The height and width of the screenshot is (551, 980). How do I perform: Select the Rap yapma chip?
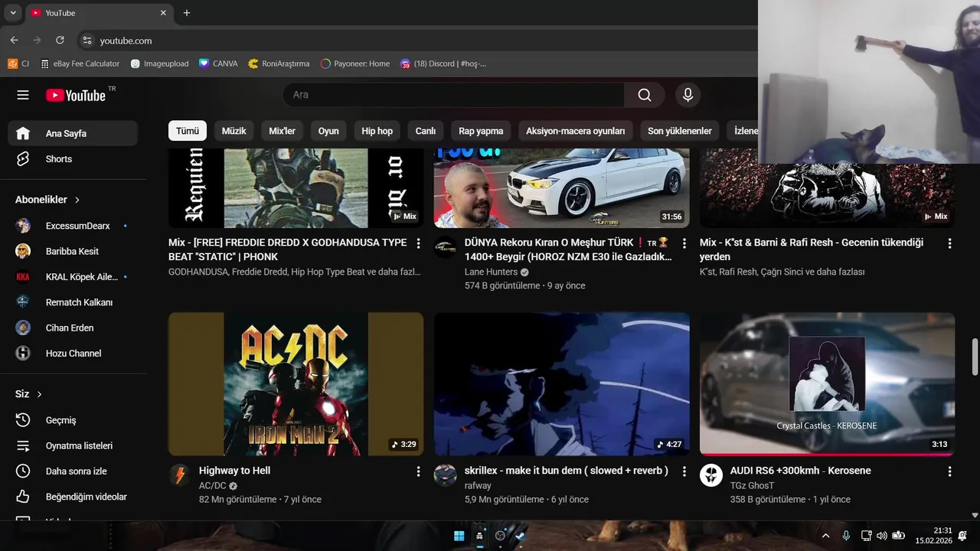pos(481,131)
